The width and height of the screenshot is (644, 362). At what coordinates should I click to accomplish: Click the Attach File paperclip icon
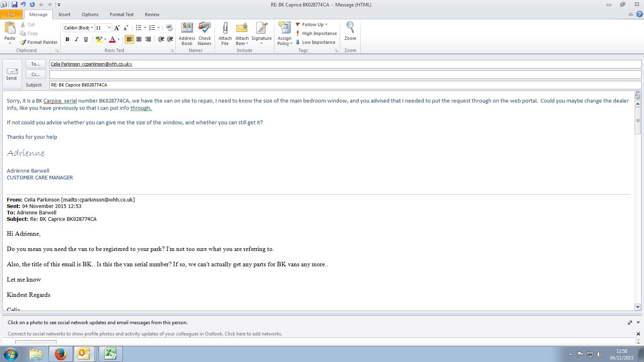(225, 28)
